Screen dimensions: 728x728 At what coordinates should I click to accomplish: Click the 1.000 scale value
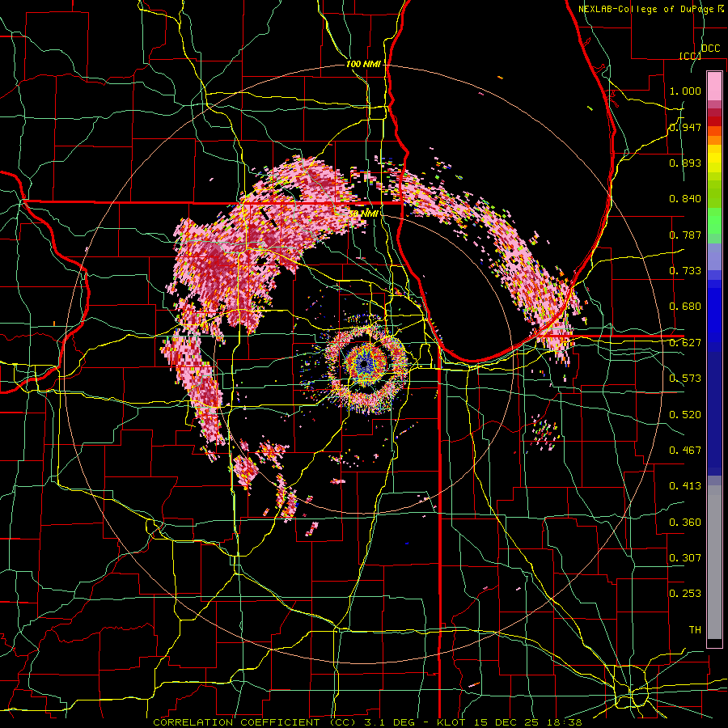685,91
